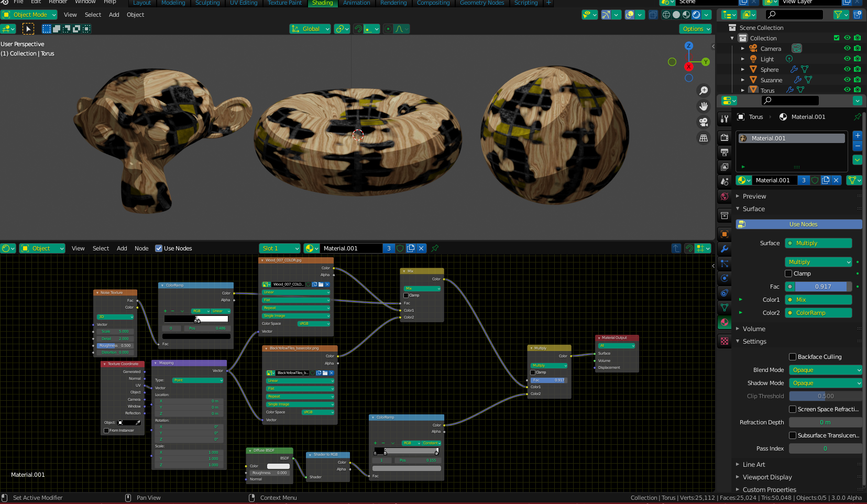Viewport: 867px width, 504px height.
Task: Switch to the Compositing workspace tab
Action: coord(433,3)
